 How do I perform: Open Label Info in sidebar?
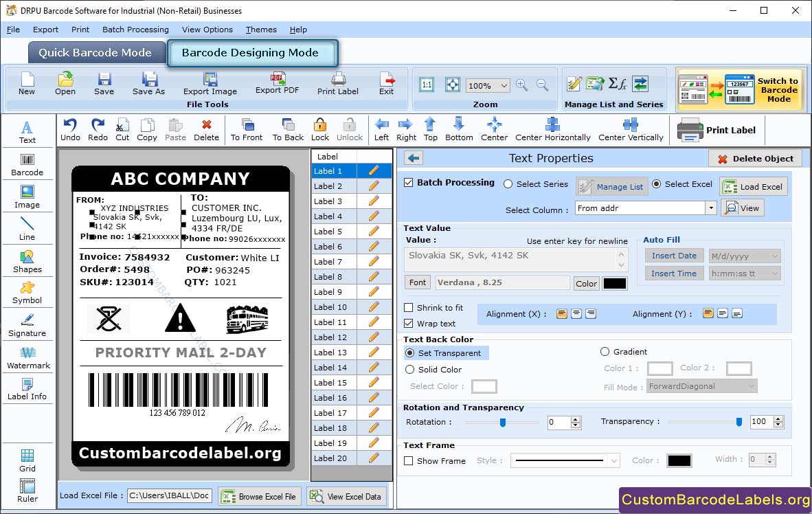(x=27, y=389)
